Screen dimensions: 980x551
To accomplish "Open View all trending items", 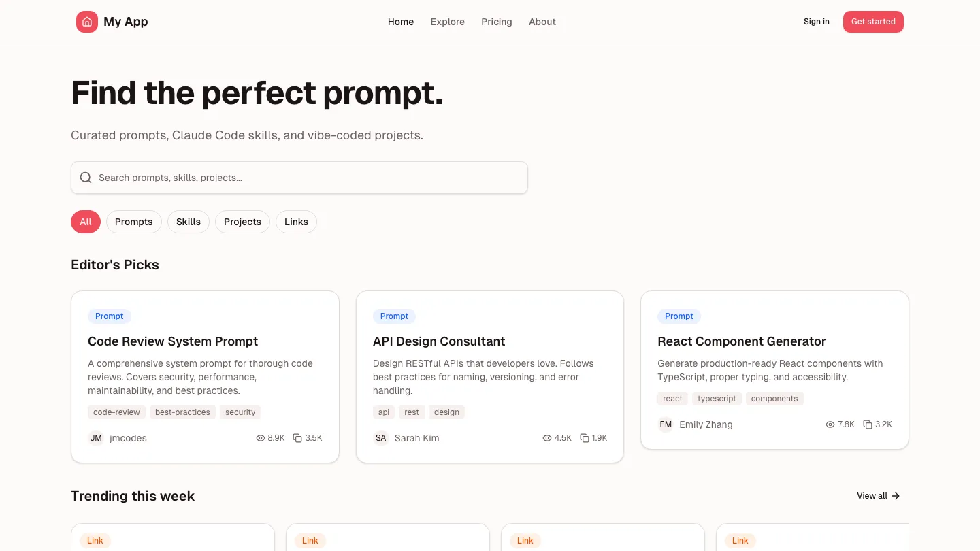I will tap(878, 496).
